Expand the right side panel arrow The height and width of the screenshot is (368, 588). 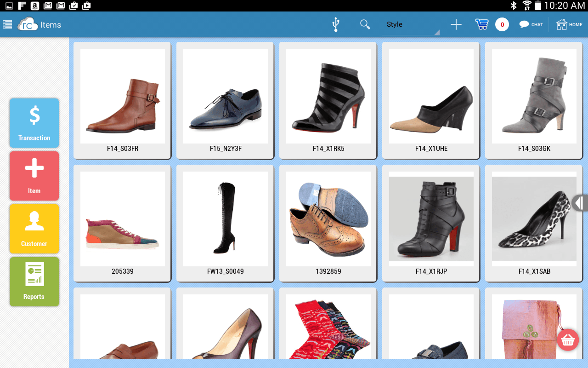tap(580, 202)
